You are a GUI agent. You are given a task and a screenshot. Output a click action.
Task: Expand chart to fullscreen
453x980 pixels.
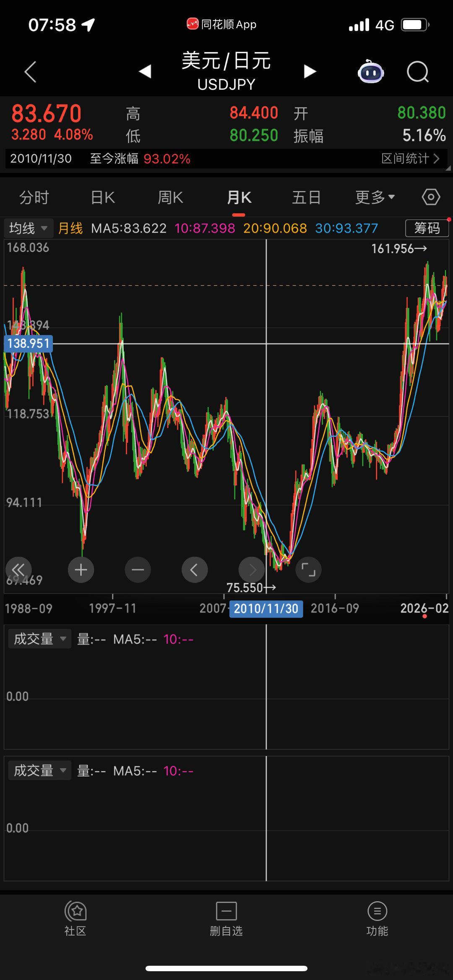click(x=309, y=570)
